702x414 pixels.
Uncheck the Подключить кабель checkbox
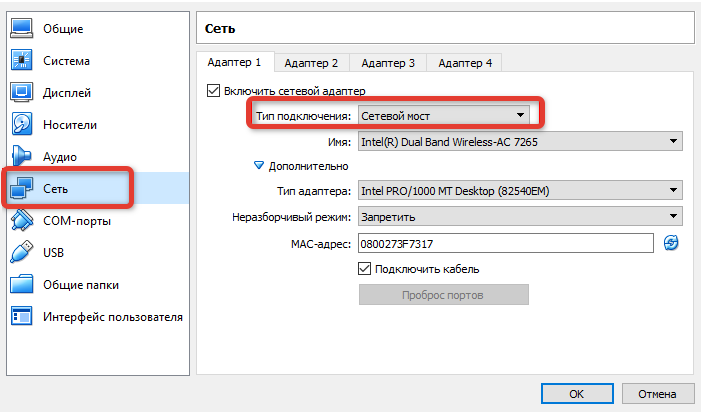coord(365,269)
